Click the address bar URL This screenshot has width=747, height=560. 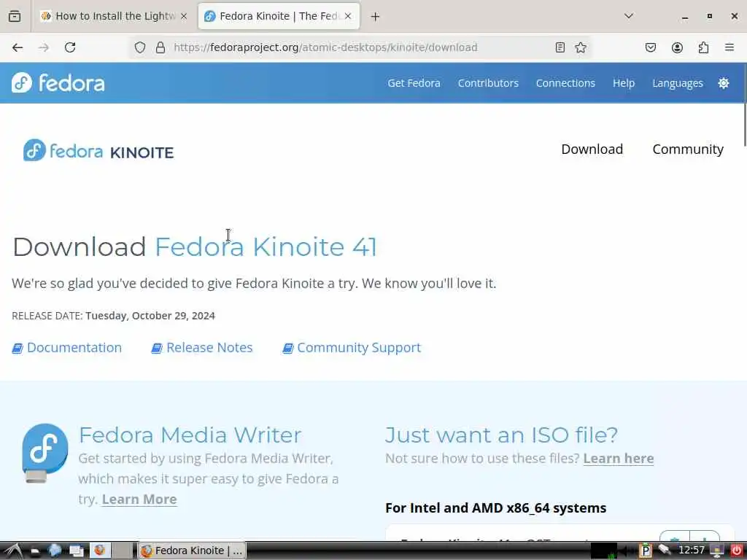(325, 47)
